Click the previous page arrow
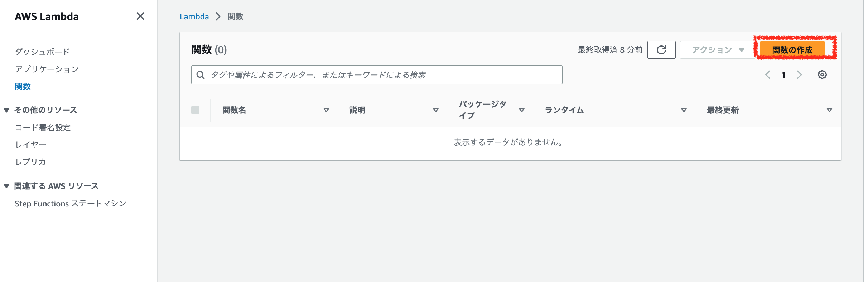The height and width of the screenshot is (282, 868). (768, 74)
